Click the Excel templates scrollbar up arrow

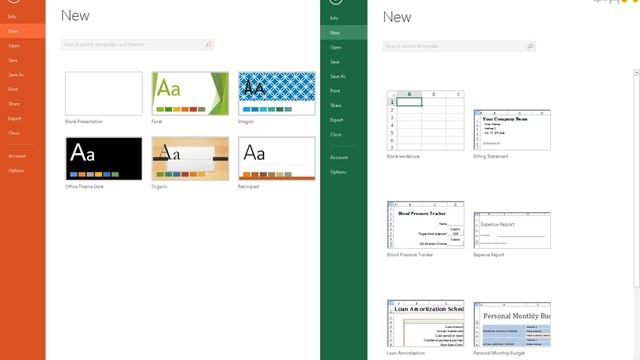636,72
